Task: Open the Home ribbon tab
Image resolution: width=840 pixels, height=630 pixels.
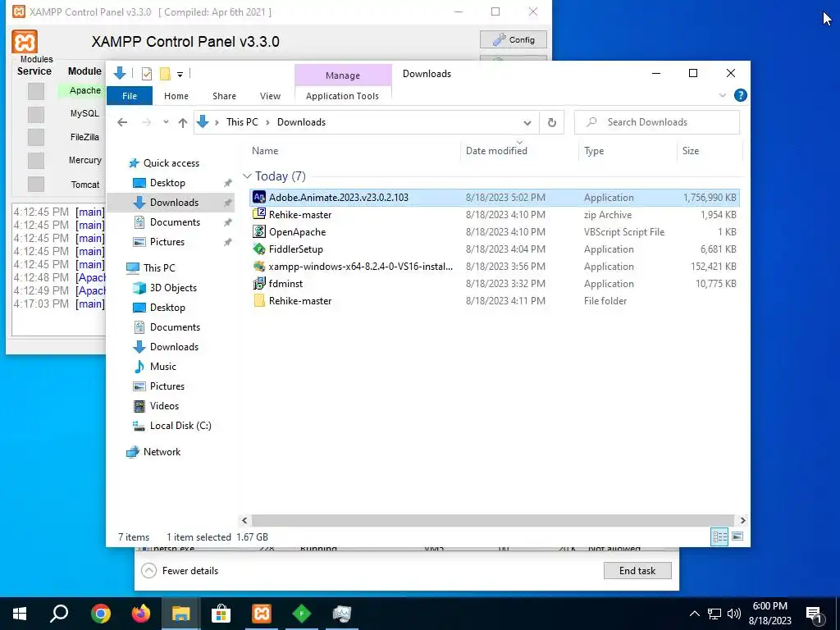Action: (176, 96)
